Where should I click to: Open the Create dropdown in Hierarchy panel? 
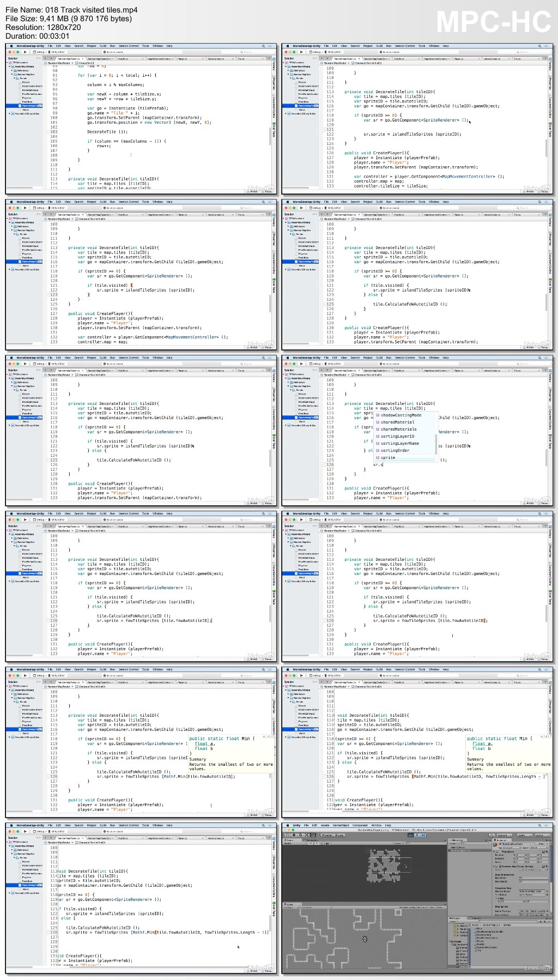pyautogui.click(x=453, y=843)
